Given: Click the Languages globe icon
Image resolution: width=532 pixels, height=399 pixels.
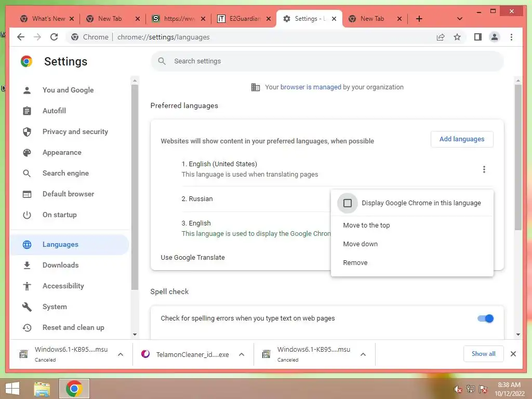Looking at the screenshot, I should click(27, 245).
